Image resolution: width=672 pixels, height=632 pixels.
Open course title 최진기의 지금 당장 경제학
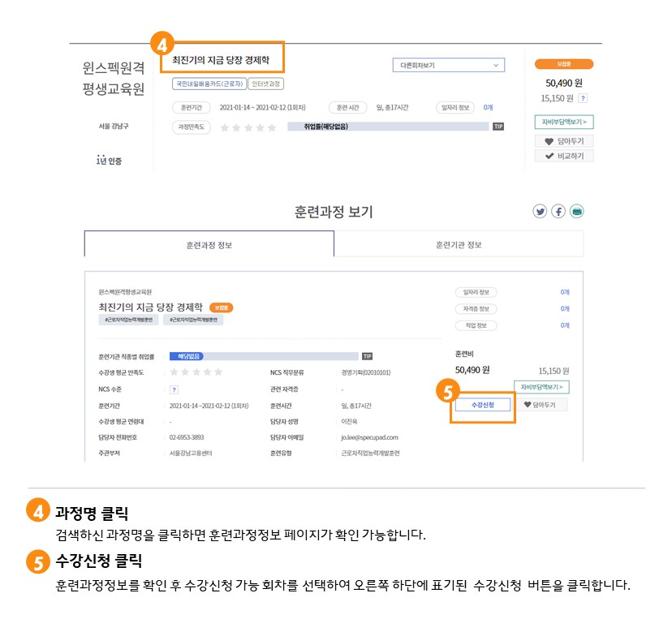coord(222,61)
